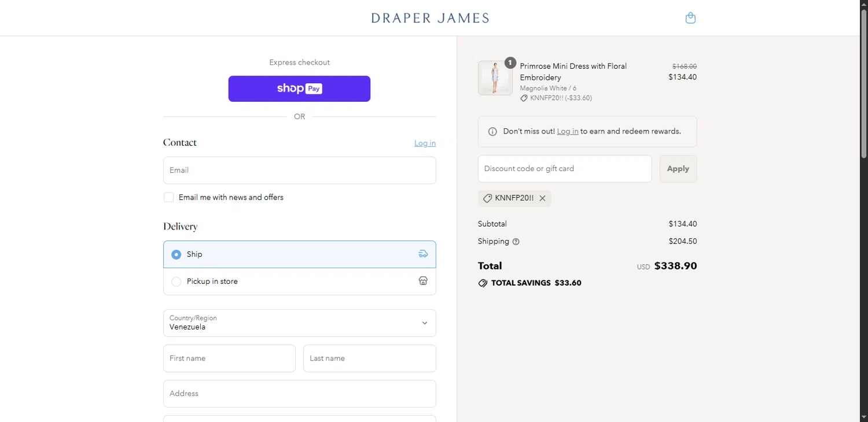The width and height of the screenshot is (868, 422).
Task: Select the Ship delivery option
Action: click(x=299, y=254)
